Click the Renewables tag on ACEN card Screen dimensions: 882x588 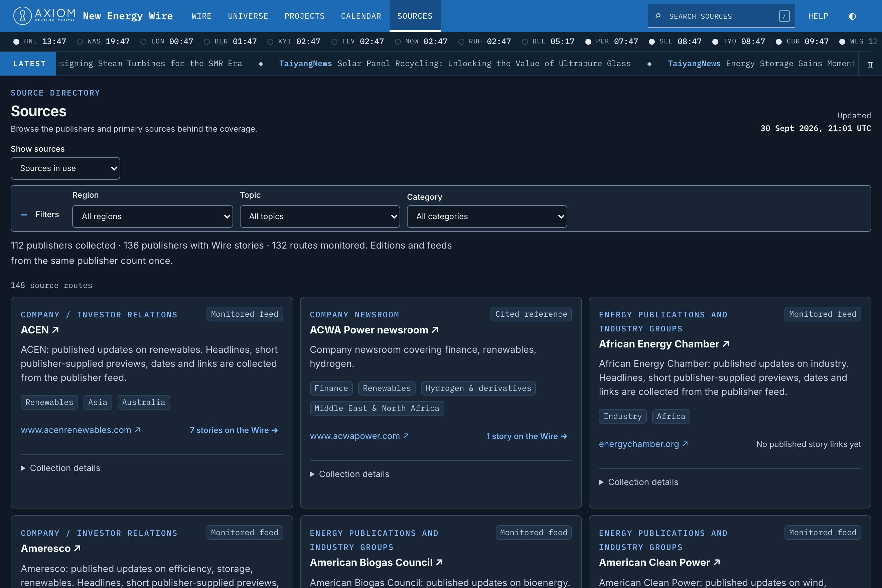[49, 402]
